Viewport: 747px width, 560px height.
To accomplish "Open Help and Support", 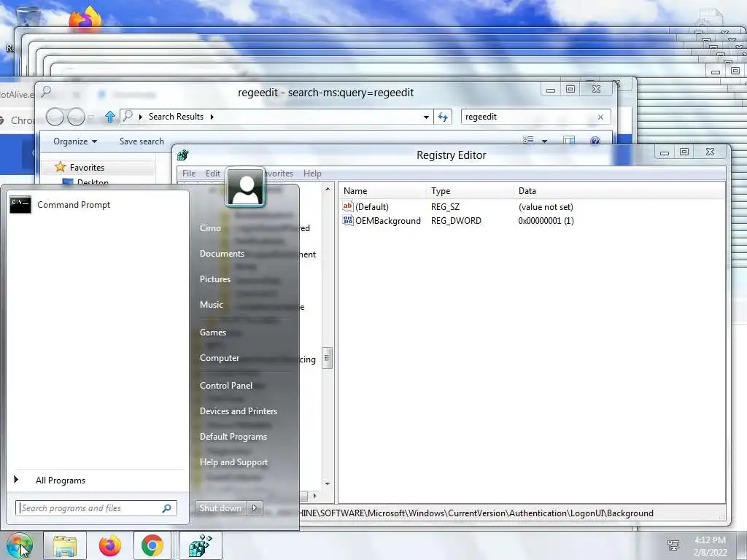I will pos(233,462).
